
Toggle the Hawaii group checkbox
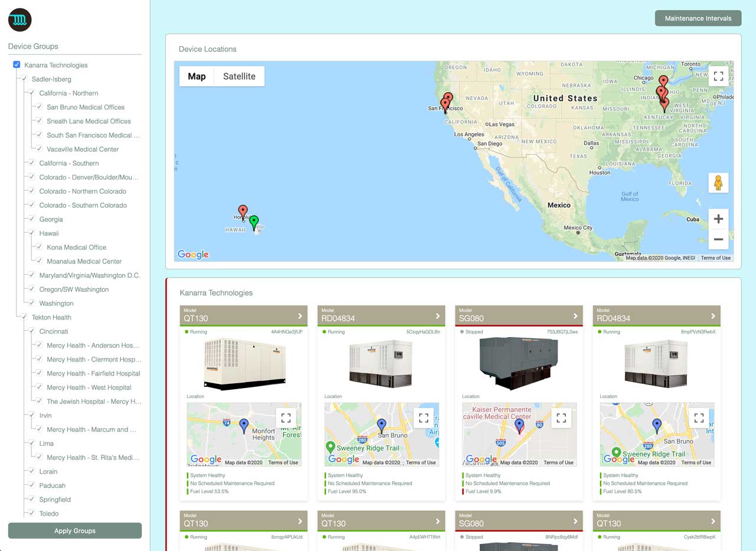(x=32, y=233)
